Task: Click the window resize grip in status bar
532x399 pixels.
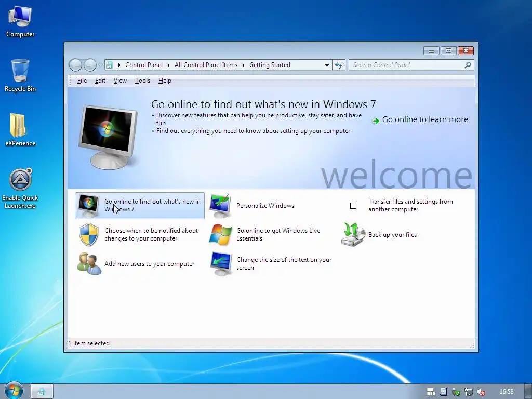Action: (472, 345)
